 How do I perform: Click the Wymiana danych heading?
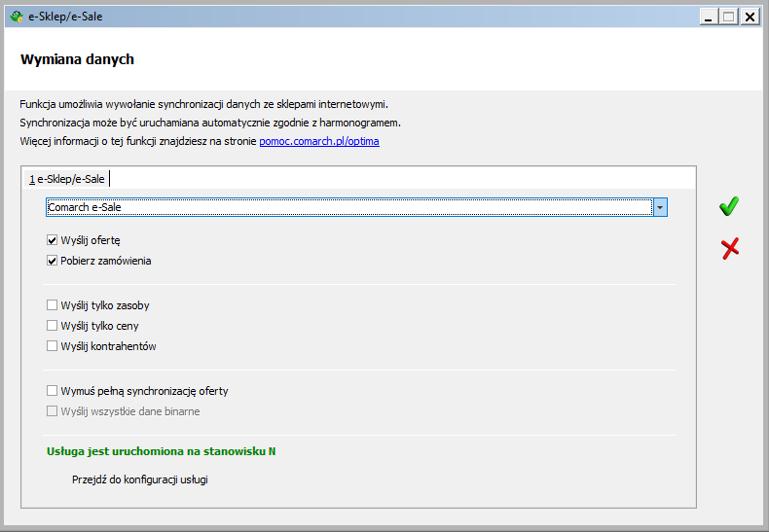[x=77, y=59]
